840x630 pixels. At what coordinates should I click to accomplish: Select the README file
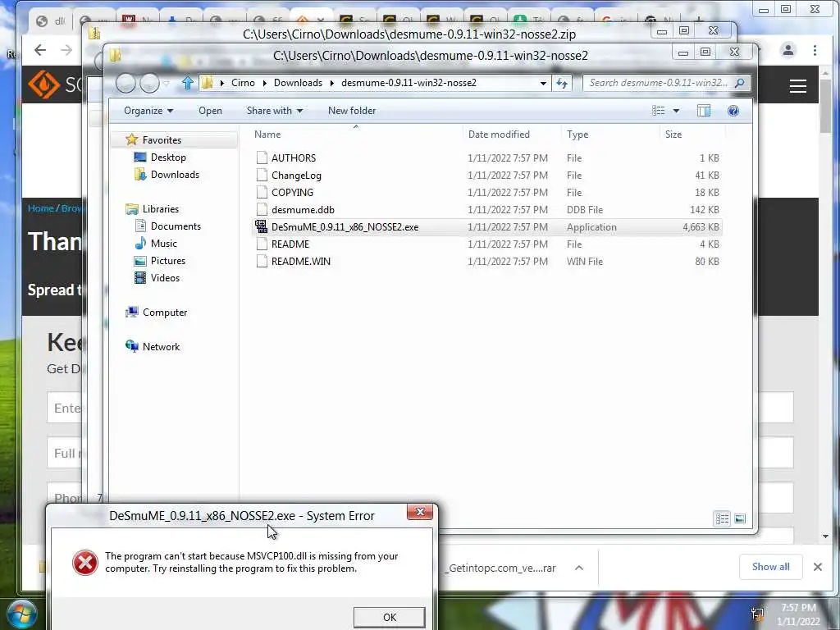tap(487, 244)
